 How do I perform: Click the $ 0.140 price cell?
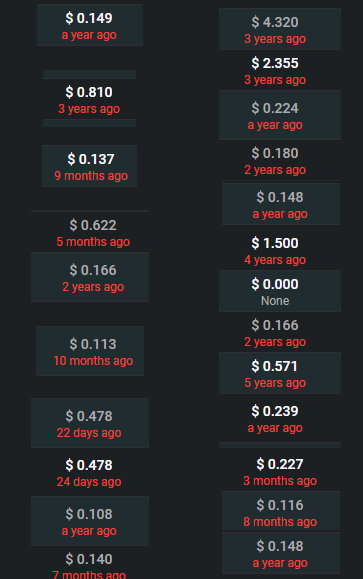pos(90,563)
